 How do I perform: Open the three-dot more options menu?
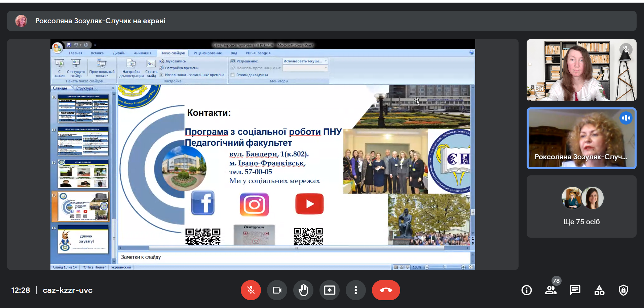355,290
